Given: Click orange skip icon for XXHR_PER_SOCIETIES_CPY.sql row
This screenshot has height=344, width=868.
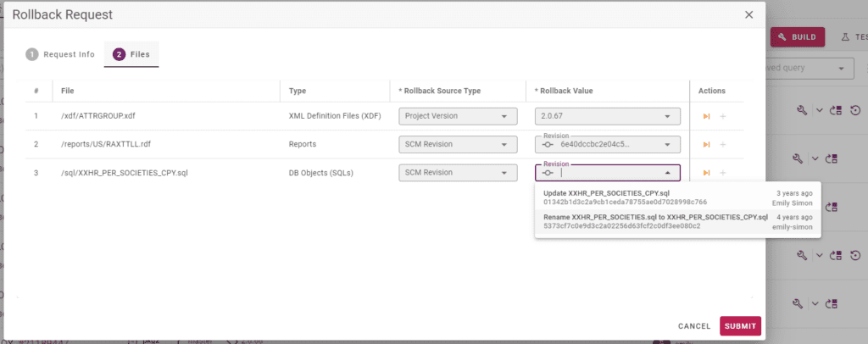Looking at the screenshot, I should pyautogui.click(x=706, y=173).
